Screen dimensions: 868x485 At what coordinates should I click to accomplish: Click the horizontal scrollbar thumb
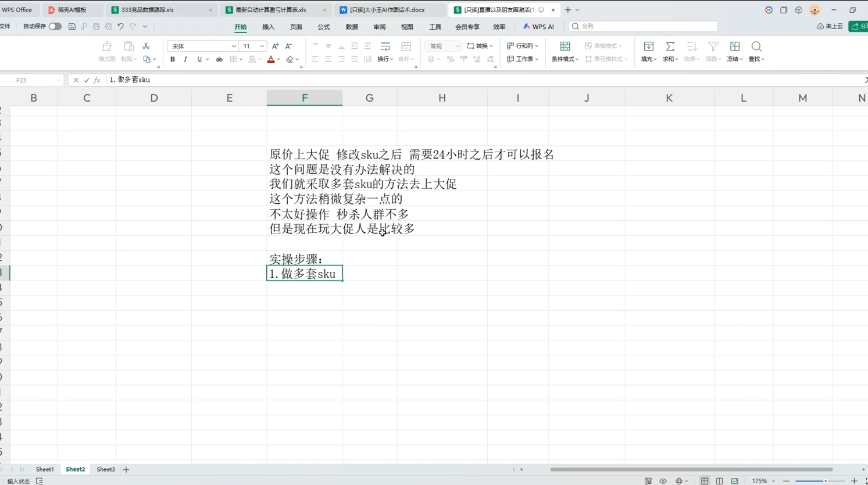(691, 469)
